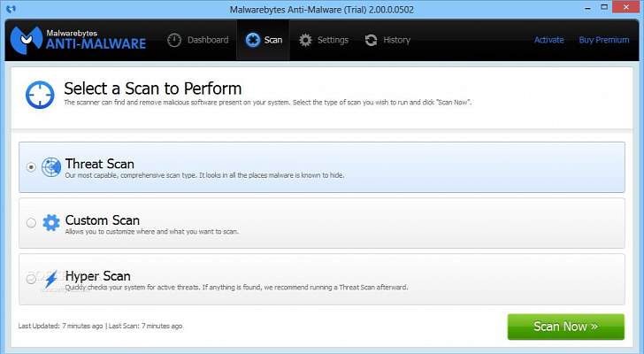The image size is (644, 354).
Task: Select the Threat Scan radio button
Action: point(32,166)
